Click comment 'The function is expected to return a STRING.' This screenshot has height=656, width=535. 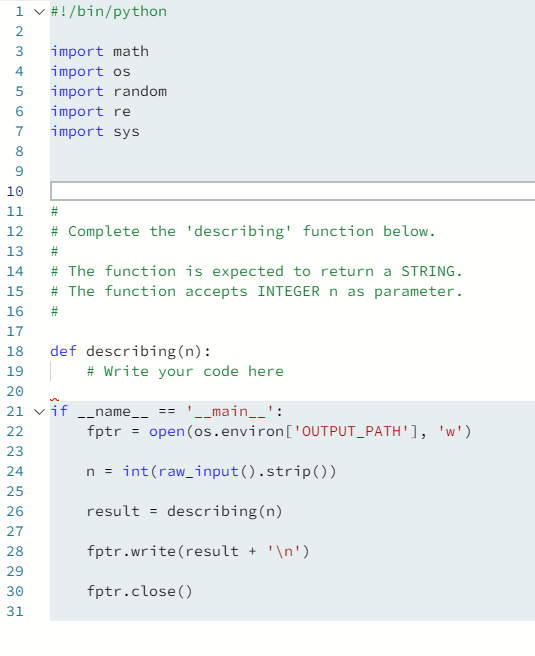(256, 272)
